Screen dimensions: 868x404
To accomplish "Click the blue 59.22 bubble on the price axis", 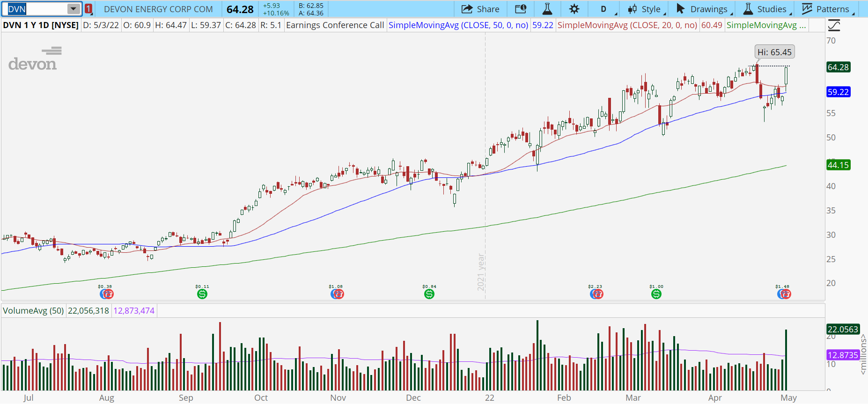I will 838,92.
